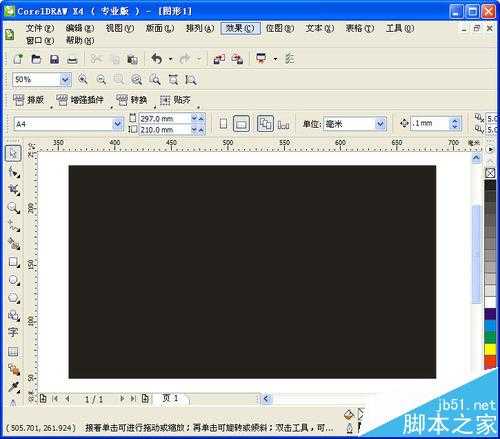The height and width of the screenshot is (439, 500).
Task: Pick the yellow color swatch
Action: 490,349
